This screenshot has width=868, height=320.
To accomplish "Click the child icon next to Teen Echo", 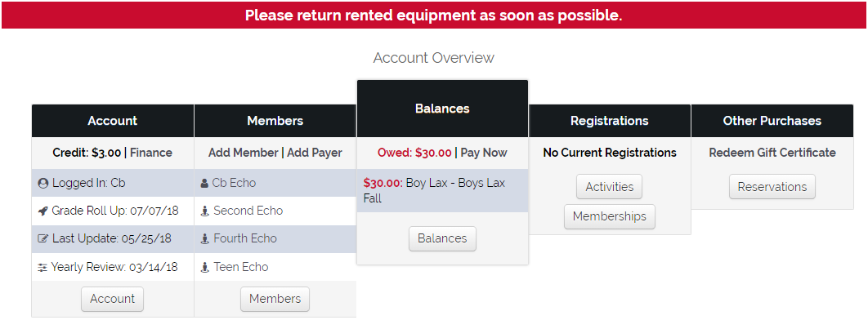I will (205, 268).
